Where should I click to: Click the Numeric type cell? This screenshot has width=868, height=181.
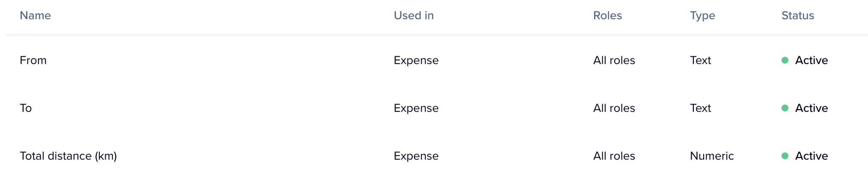712,156
